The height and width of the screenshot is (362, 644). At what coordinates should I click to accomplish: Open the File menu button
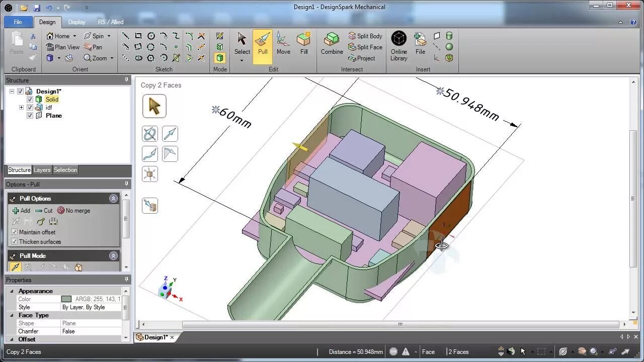pos(18,22)
